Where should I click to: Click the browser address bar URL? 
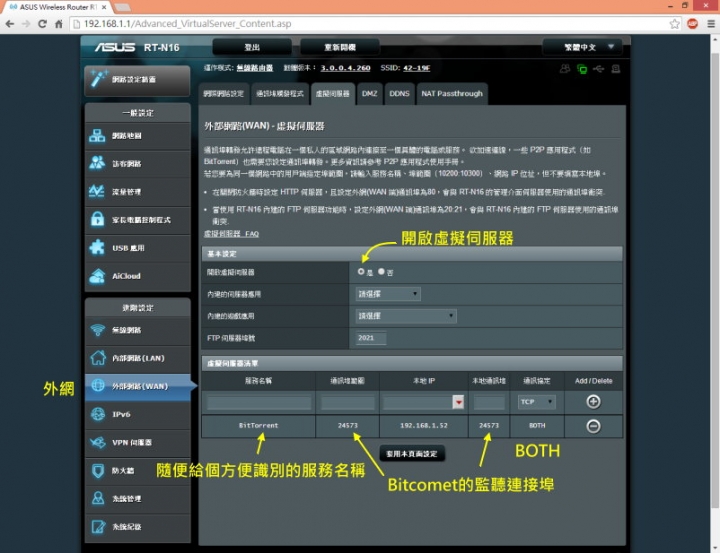pyautogui.click(x=187, y=24)
